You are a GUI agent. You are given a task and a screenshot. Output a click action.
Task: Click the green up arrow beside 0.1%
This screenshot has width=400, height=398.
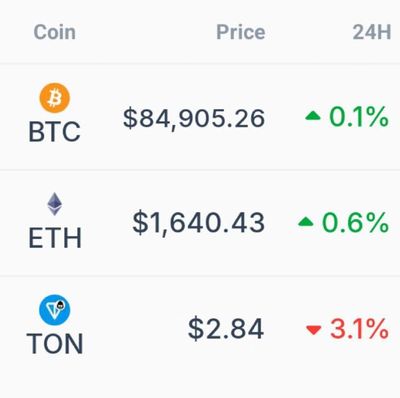(313, 116)
